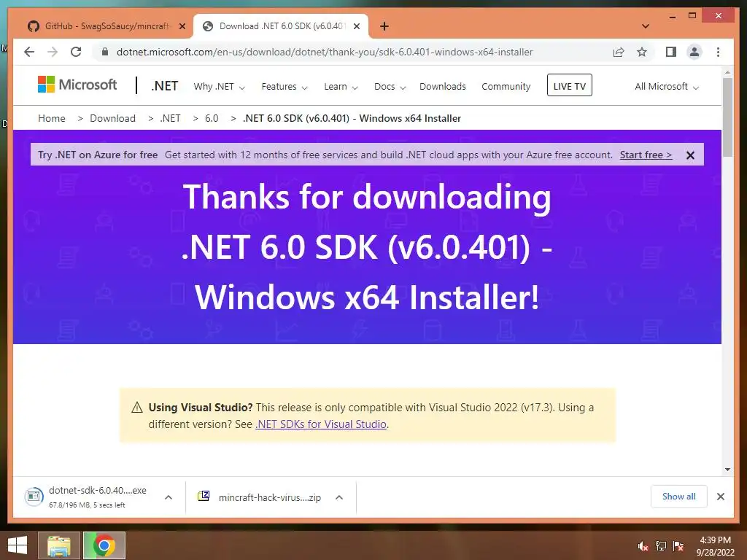747x560 pixels.
Task: Open Chrome side panel icon
Action: coord(671,52)
